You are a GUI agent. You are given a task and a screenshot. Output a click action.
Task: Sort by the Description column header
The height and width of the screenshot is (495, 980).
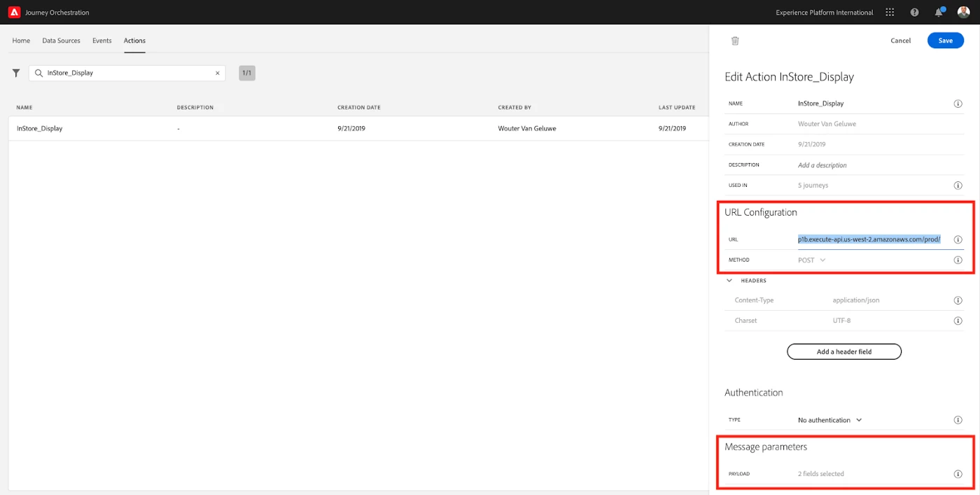tap(195, 108)
